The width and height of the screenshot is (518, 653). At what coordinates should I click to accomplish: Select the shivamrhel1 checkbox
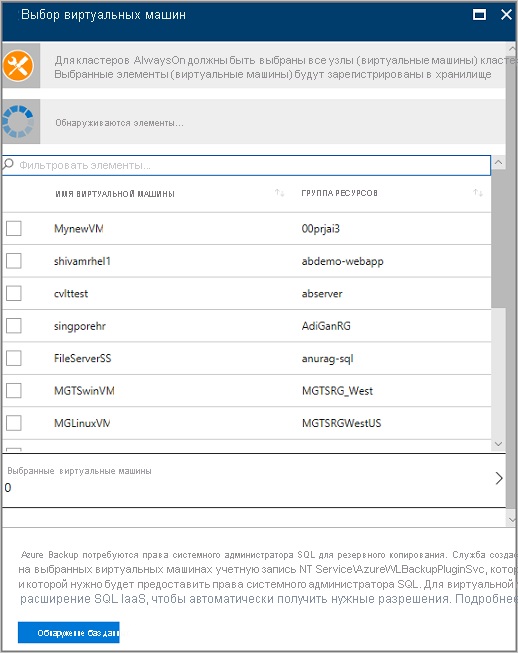(14, 261)
